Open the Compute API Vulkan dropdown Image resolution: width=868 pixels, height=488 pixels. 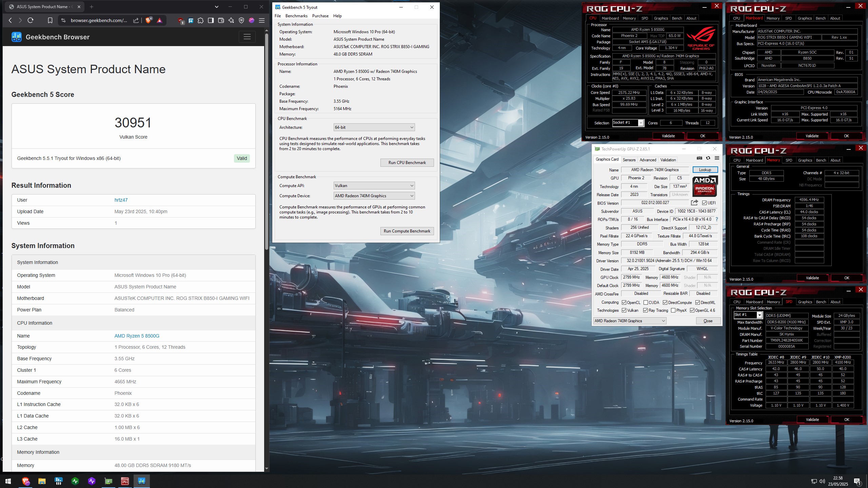pyautogui.click(x=374, y=185)
